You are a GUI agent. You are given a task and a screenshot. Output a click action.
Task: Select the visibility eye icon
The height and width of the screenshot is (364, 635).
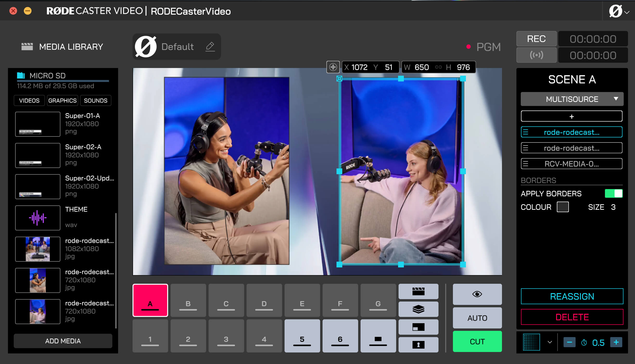click(477, 294)
